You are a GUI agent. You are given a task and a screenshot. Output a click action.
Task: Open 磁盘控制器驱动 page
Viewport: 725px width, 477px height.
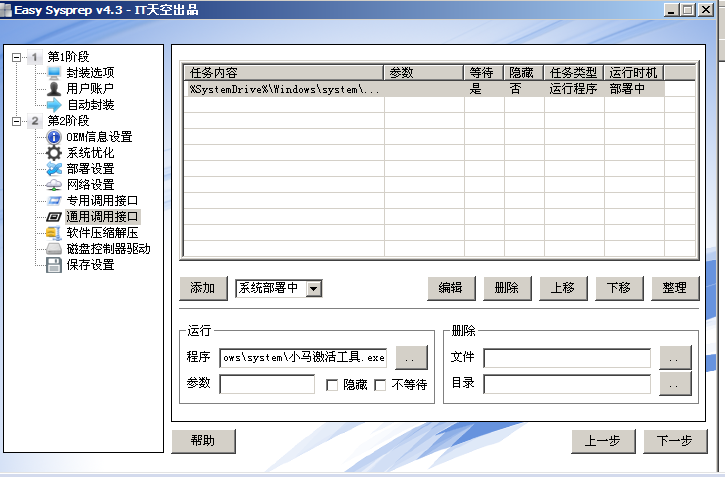pyautogui.click(x=109, y=249)
